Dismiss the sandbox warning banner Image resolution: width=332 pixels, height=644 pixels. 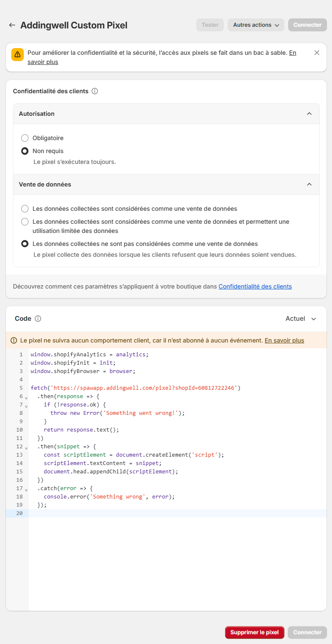pyautogui.click(x=317, y=53)
